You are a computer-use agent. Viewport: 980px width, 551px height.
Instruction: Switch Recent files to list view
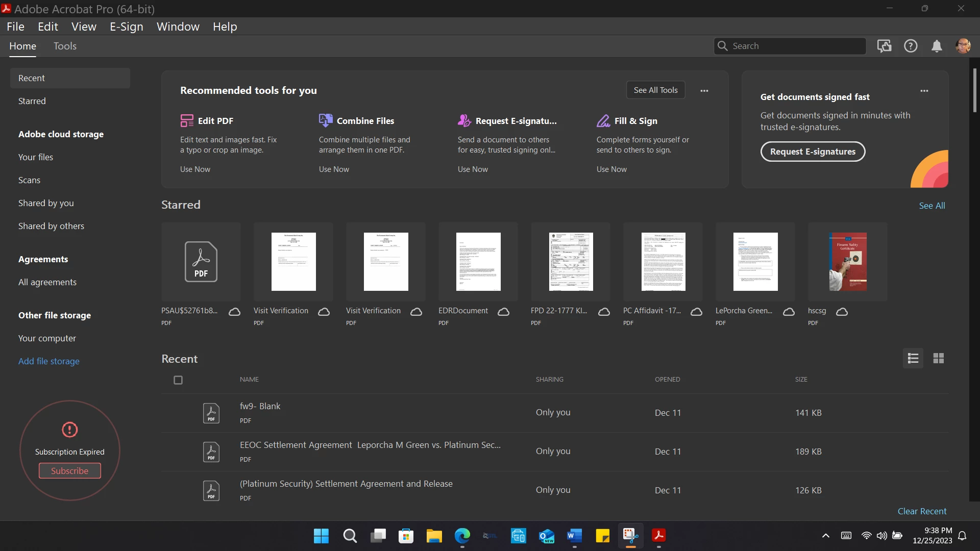click(x=913, y=359)
